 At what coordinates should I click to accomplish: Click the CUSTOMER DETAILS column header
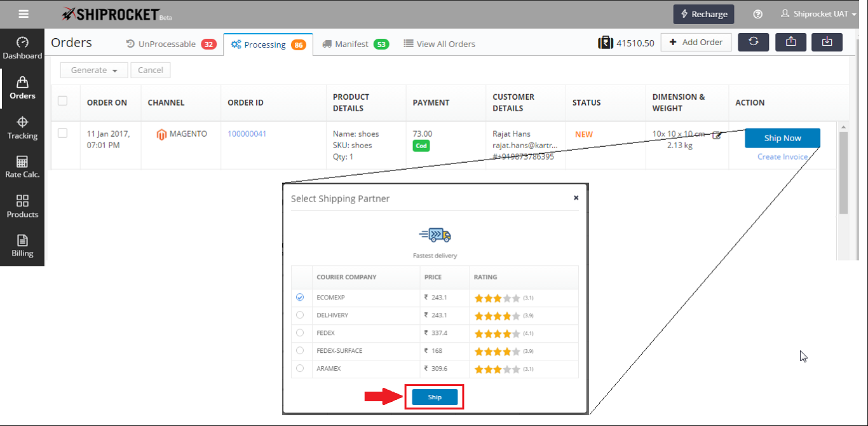pos(513,102)
